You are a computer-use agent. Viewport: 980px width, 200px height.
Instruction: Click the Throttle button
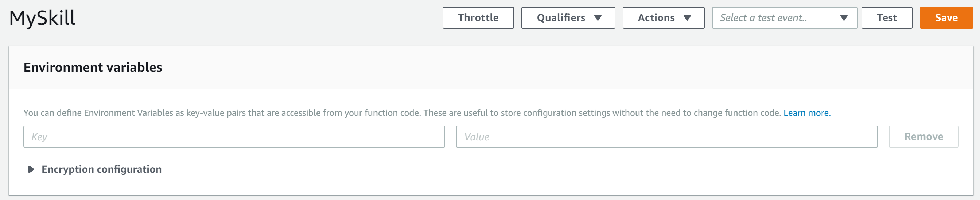pos(478,18)
